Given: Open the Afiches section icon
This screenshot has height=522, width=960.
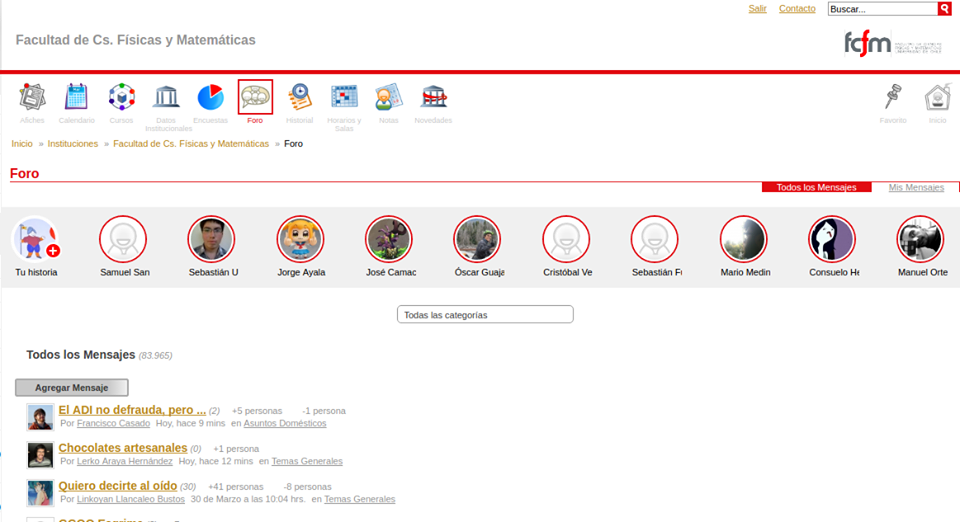Looking at the screenshot, I should click(x=32, y=97).
